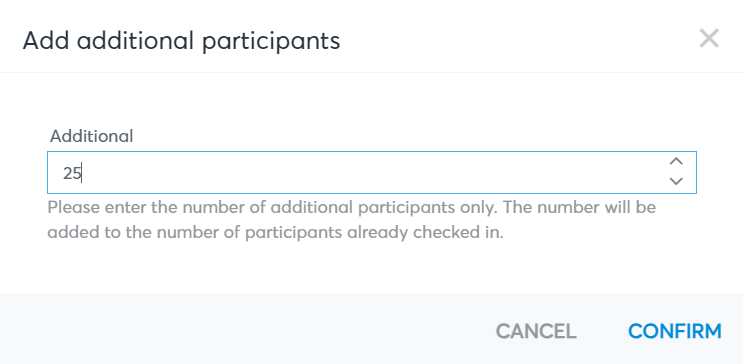Click the down chevron in Additional field
743x364 pixels.
[x=676, y=181]
